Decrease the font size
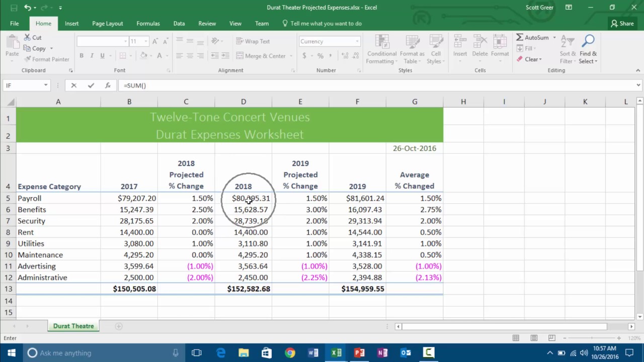644x362 pixels. (x=166, y=41)
